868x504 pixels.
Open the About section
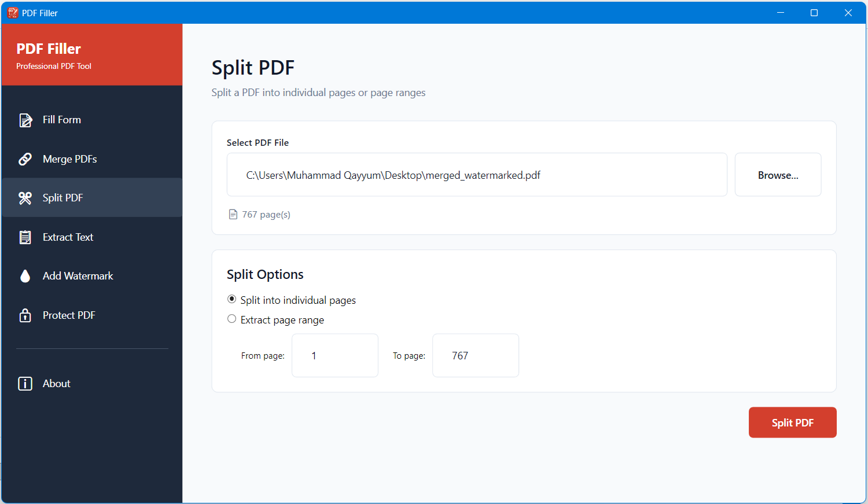(56, 383)
